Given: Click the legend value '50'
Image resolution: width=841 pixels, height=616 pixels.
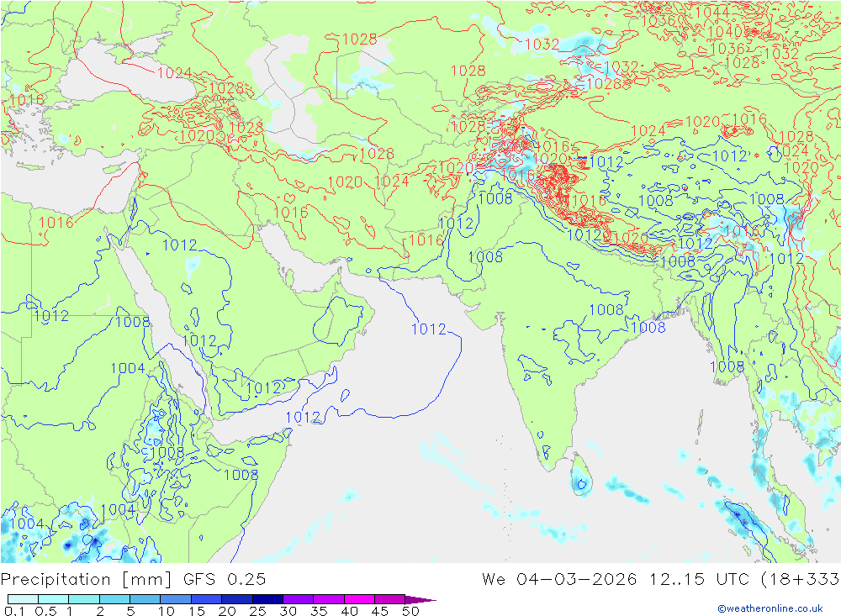Looking at the screenshot, I should [410, 611].
